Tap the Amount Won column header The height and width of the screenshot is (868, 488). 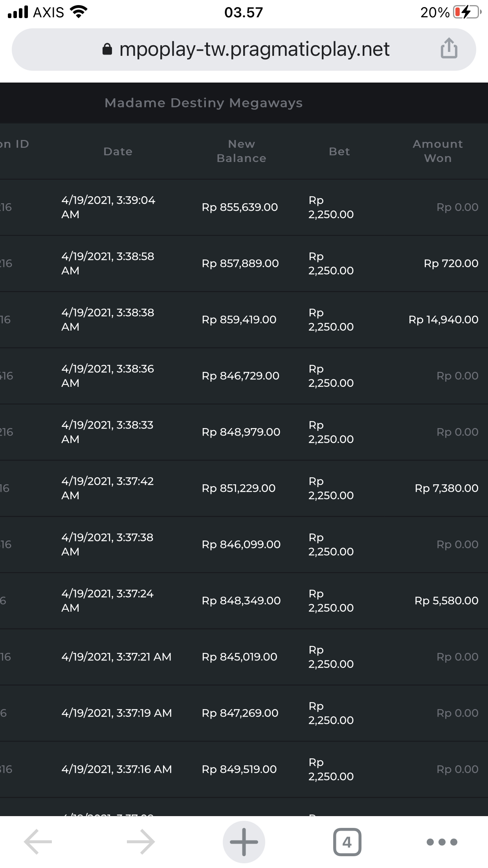(438, 151)
